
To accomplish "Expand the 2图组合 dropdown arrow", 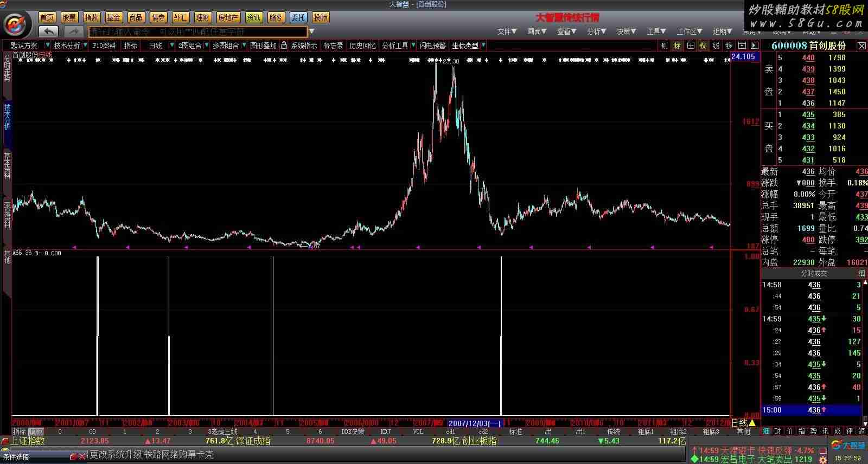I will click(207, 46).
